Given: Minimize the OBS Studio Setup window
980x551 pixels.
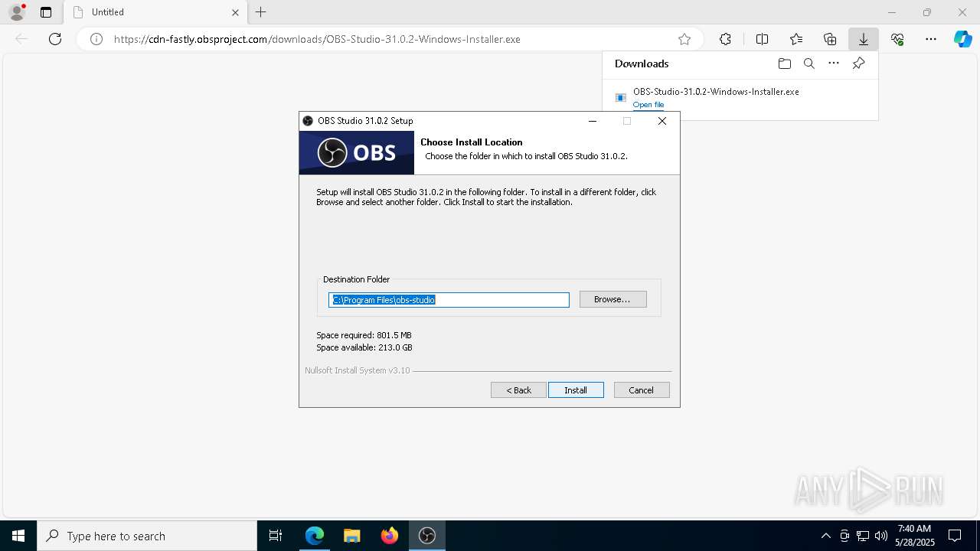Looking at the screenshot, I should click(592, 121).
